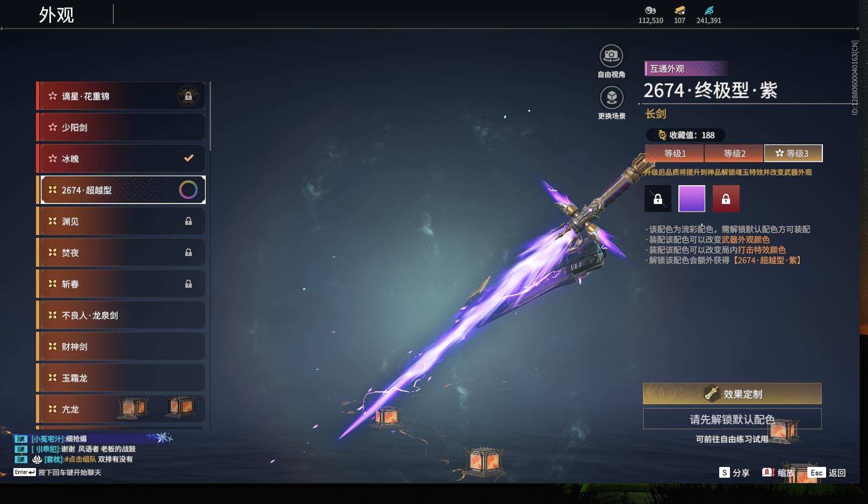Click the Esc 返回 return button
The width and height of the screenshot is (868, 504).
pos(827,473)
